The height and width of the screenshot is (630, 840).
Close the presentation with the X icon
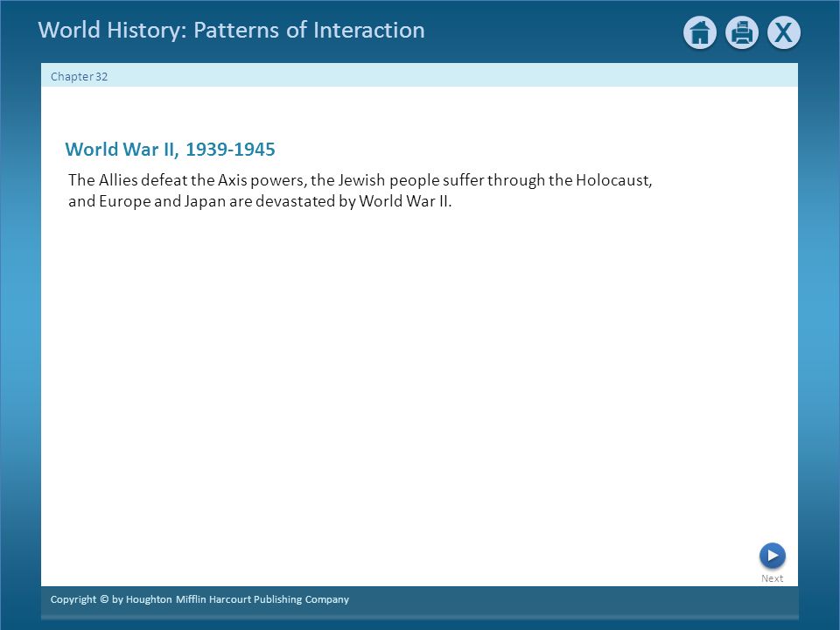[x=784, y=32]
